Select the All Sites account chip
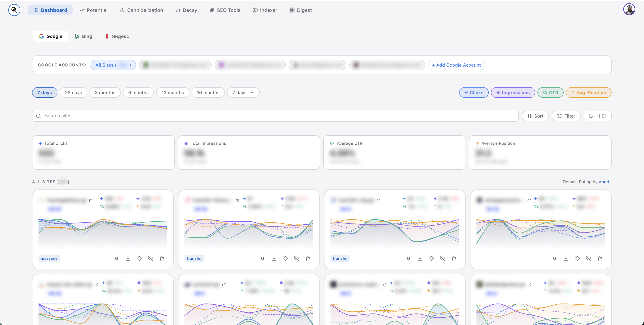The height and width of the screenshot is (325, 644). pos(113,65)
